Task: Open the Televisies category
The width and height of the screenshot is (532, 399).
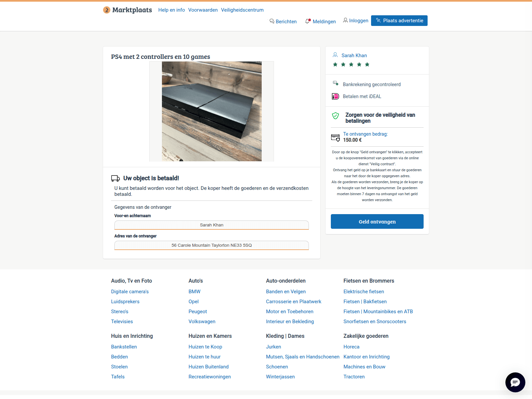Action: point(122,322)
